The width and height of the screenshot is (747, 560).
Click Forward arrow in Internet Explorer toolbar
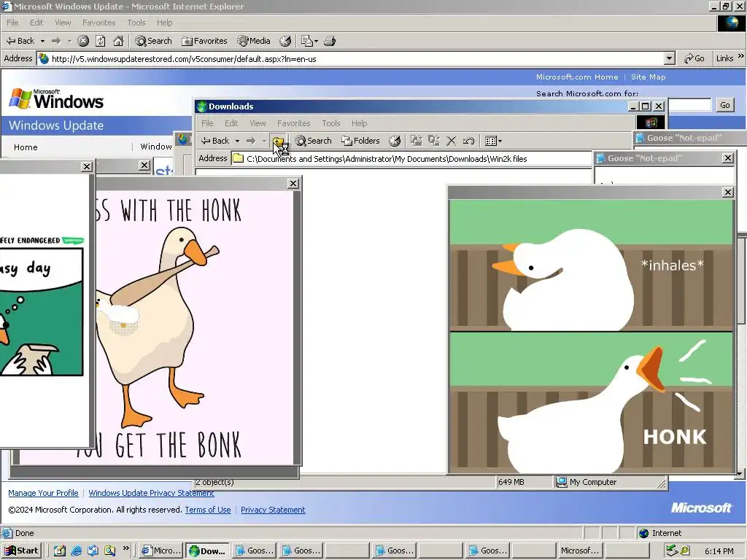(56, 41)
